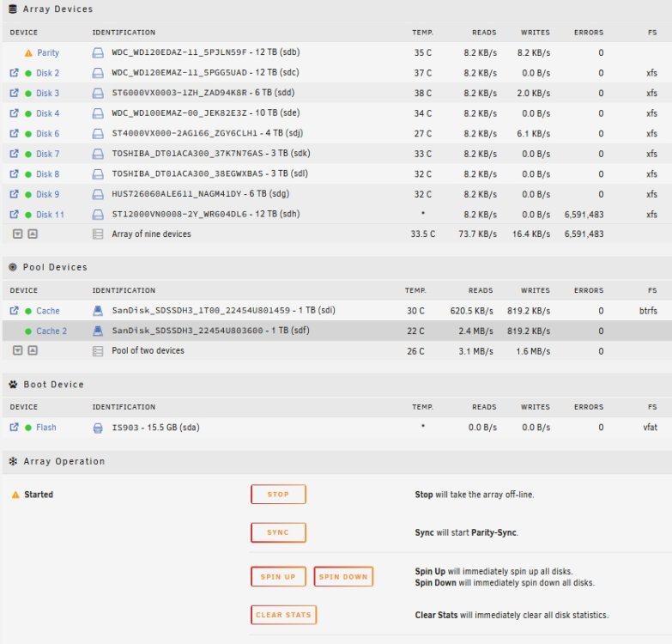Open the Parity device link
The width and height of the screenshot is (672, 644).
click(x=48, y=52)
